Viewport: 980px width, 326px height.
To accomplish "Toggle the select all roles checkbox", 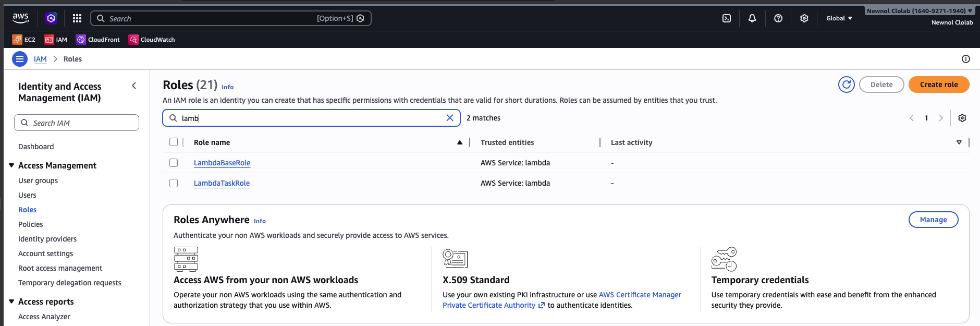I will [x=174, y=142].
